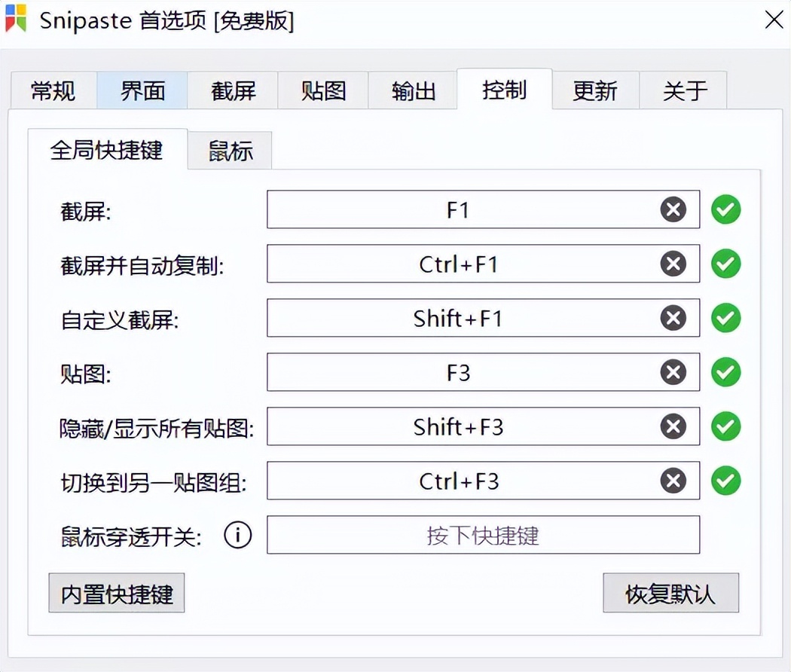Screen dimensions: 791x672
Task: Click the 内置快捷键 button
Action: coord(116,593)
